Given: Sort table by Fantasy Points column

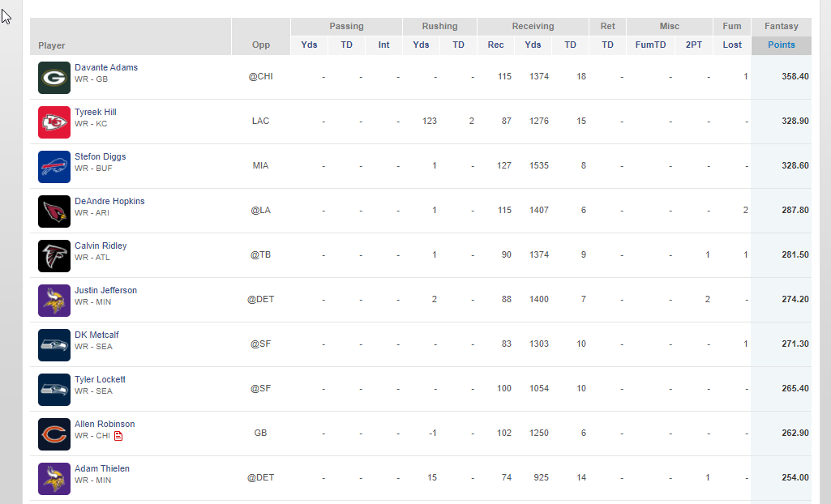Looking at the screenshot, I should (782, 45).
